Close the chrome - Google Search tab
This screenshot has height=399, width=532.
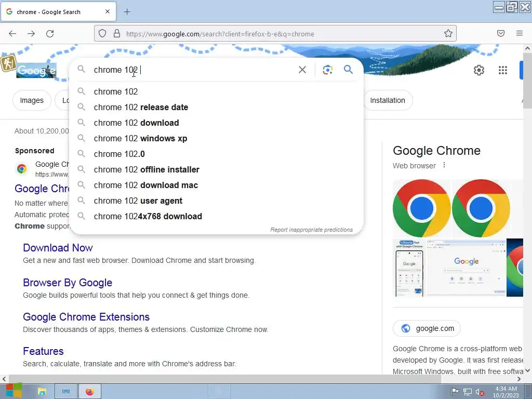108,11
